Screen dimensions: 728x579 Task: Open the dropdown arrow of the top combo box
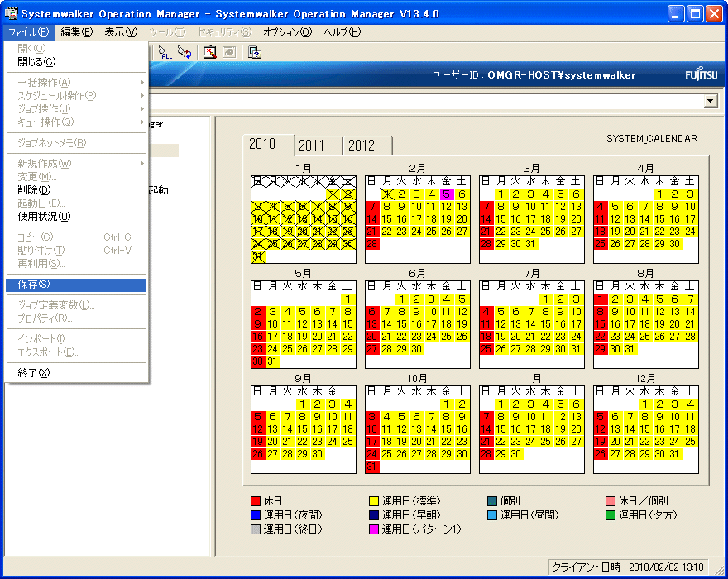[x=711, y=101]
